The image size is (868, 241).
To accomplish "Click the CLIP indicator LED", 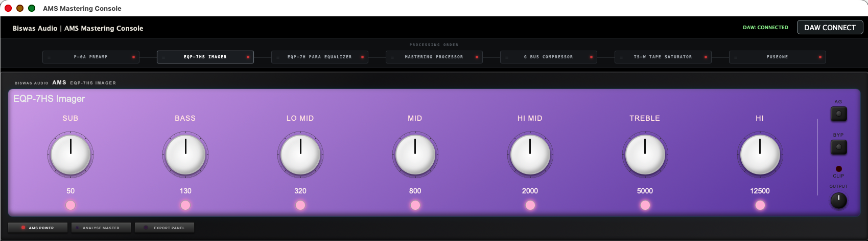I will tap(838, 169).
